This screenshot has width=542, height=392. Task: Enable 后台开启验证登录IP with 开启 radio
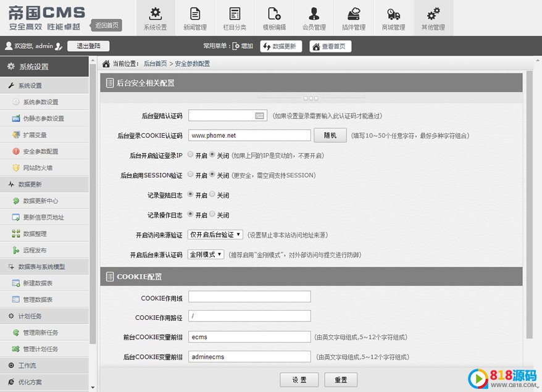coord(191,154)
